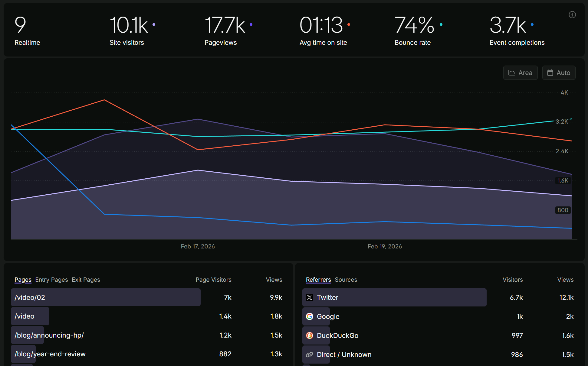Open the Auto date range selector
588x366 pixels.
(x=559, y=73)
